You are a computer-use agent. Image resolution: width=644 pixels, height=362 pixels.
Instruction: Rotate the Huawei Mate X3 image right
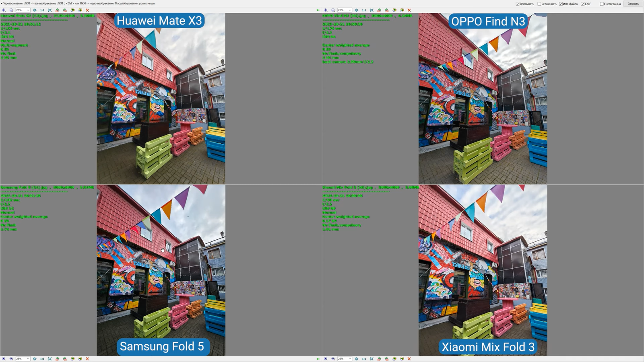65,10
